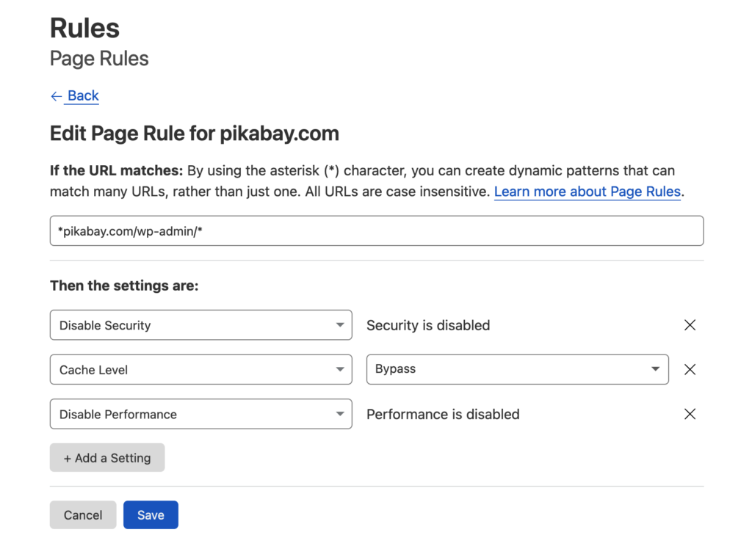Screen dimensions: 752x560
Task: Click the Add a Setting button
Action: (x=107, y=458)
